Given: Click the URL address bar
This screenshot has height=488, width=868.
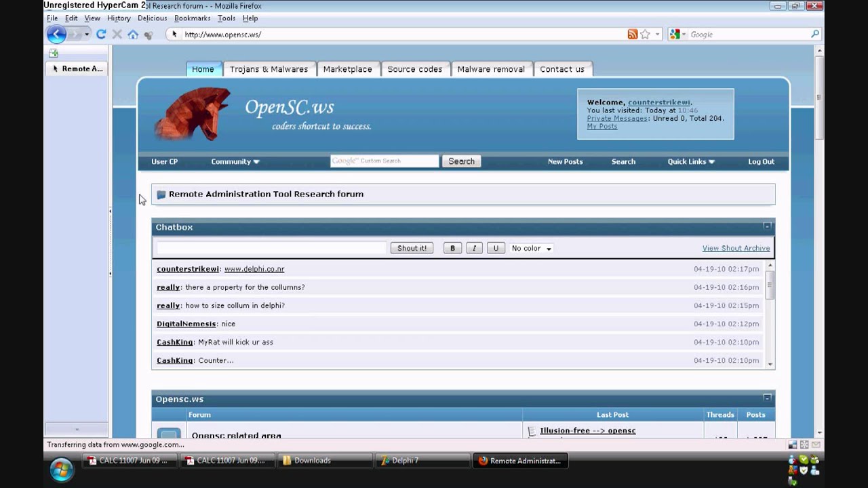Looking at the screenshot, I should click(403, 34).
